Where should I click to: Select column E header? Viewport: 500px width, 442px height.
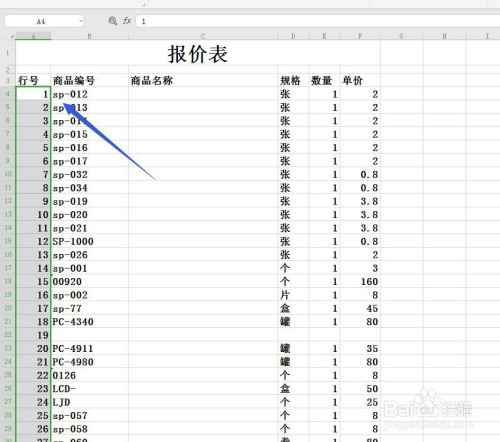point(324,36)
